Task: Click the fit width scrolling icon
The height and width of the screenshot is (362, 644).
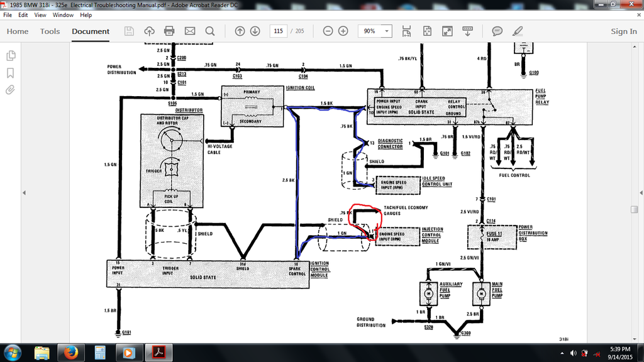Action: [x=407, y=31]
